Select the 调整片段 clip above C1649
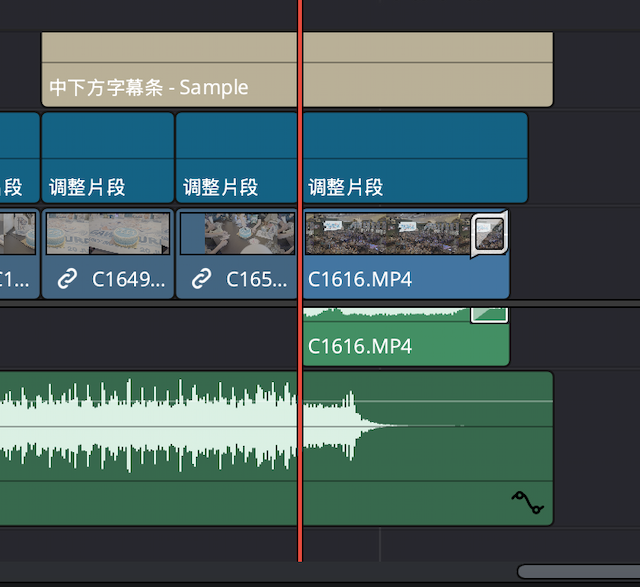The image size is (640, 587). [x=107, y=158]
